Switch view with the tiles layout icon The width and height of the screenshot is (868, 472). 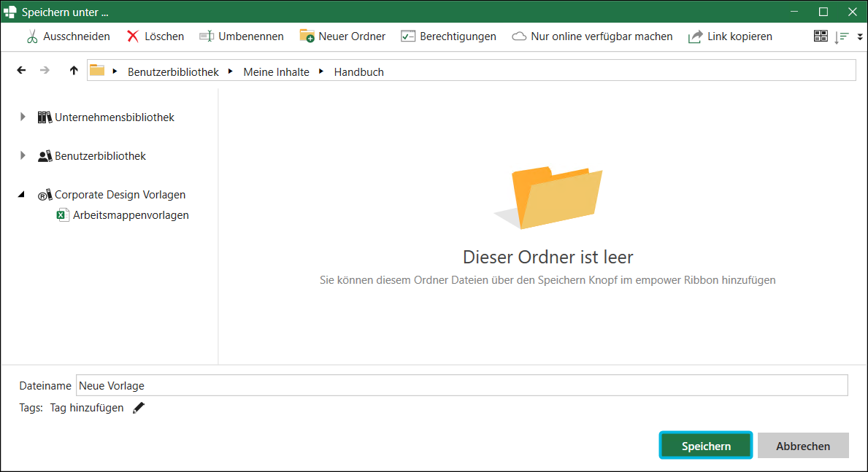(x=821, y=36)
